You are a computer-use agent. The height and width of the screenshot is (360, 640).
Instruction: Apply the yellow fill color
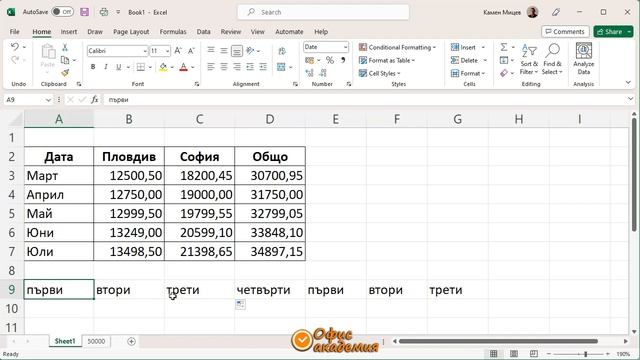[163, 67]
